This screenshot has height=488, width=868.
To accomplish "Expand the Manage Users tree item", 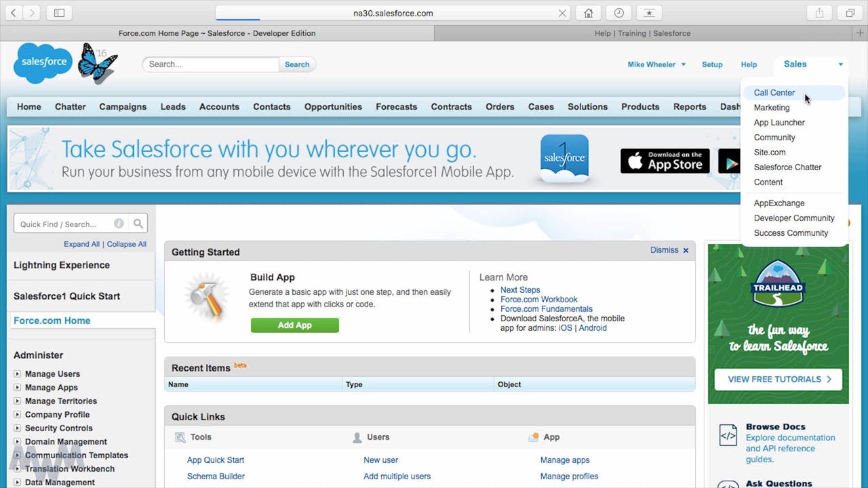I will pos(18,374).
